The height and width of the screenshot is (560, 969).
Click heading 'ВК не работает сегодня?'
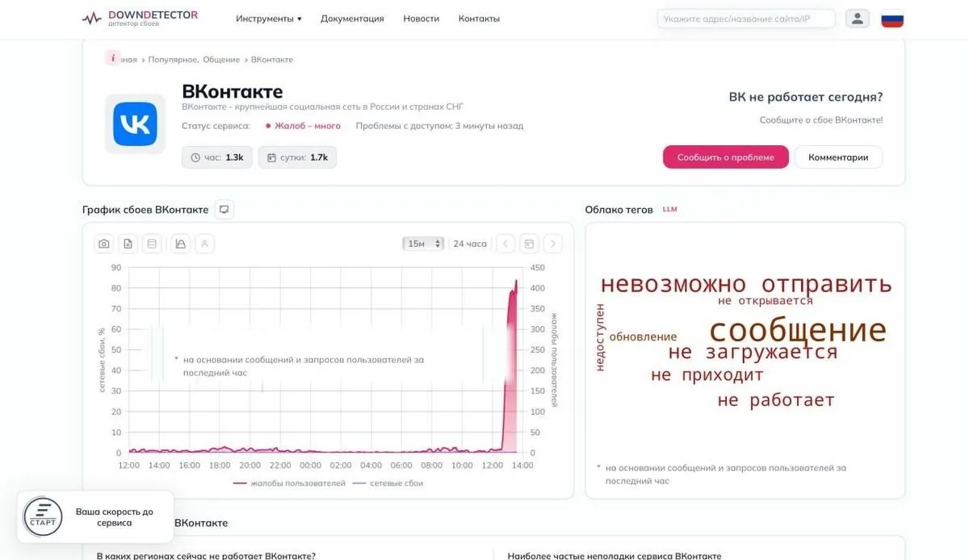pos(806,97)
